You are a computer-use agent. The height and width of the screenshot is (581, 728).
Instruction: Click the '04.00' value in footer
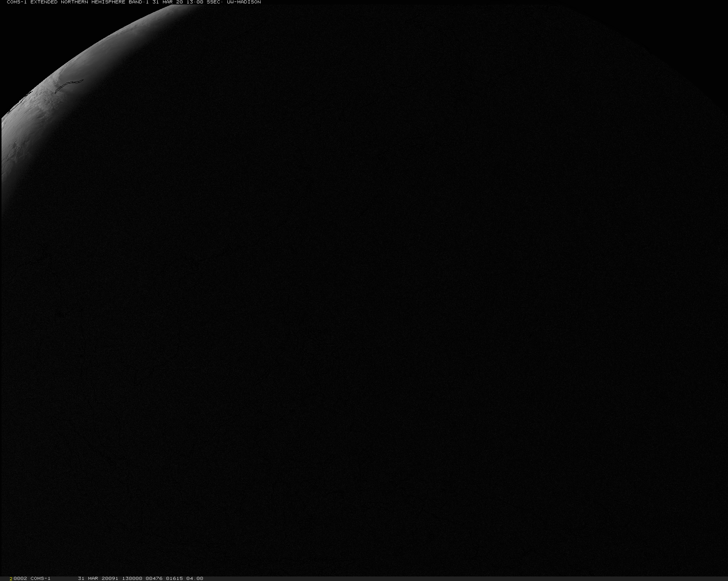195,578
